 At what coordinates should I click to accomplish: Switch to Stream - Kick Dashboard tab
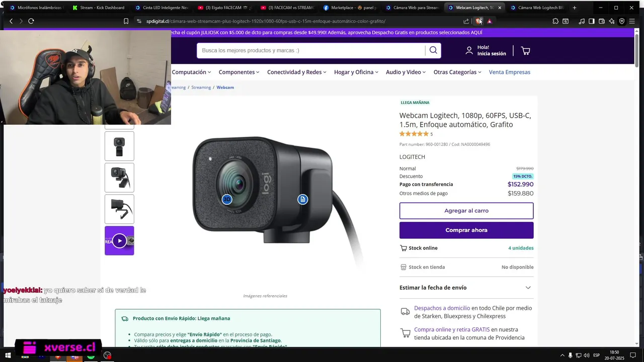(x=101, y=8)
